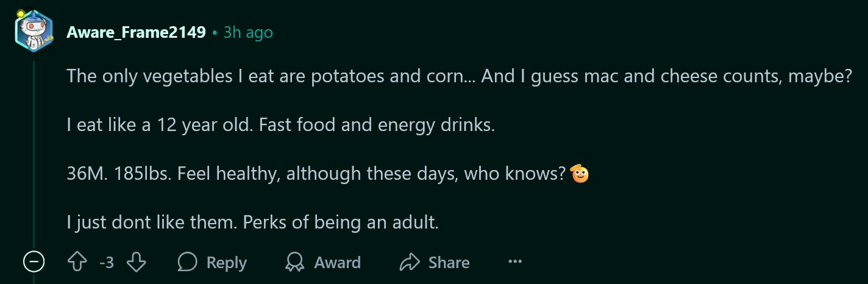Image resolution: width=868 pixels, height=284 pixels.
Task: Downvote the comment about eating vegetables
Action: [137, 263]
